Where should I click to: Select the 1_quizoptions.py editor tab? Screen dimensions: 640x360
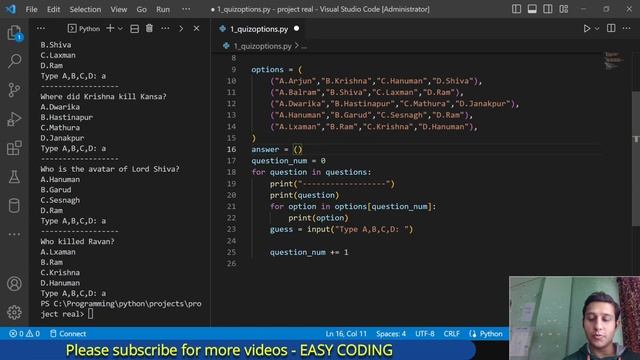pos(259,29)
